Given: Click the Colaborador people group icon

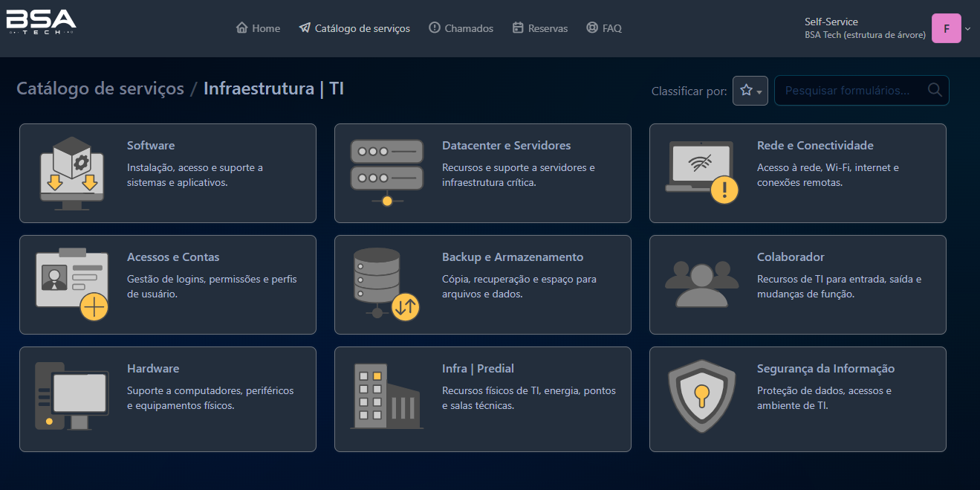Looking at the screenshot, I should [701, 284].
